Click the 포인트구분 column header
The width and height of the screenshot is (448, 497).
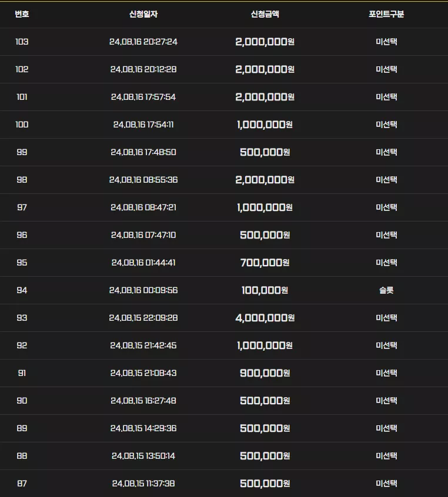pyautogui.click(x=386, y=14)
